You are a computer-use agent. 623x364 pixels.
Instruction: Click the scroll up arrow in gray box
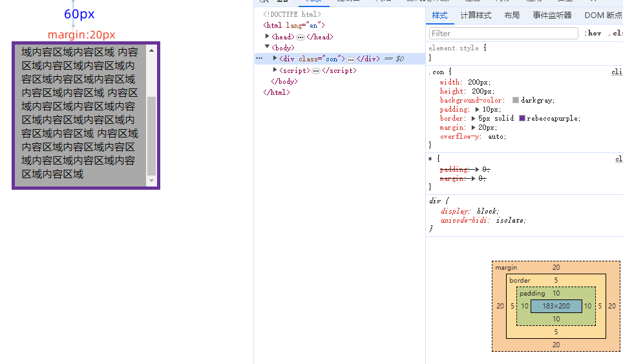[151, 50]
